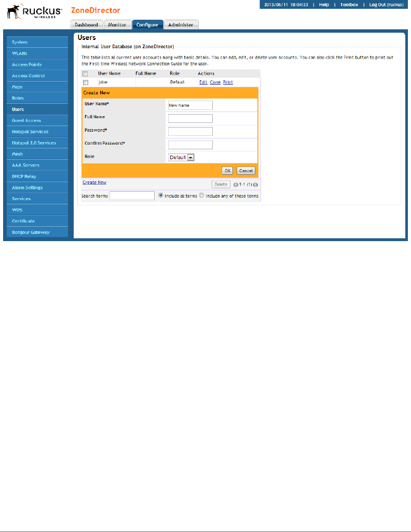
Task: Open Maps in sidebar
Action: [37, 87]
